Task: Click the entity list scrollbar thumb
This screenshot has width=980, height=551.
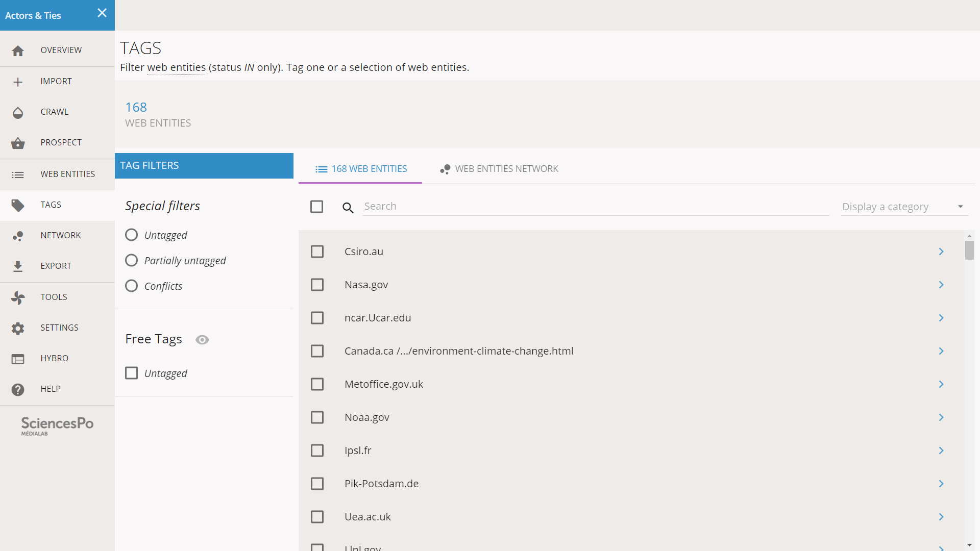Action: tap(969, 250)
